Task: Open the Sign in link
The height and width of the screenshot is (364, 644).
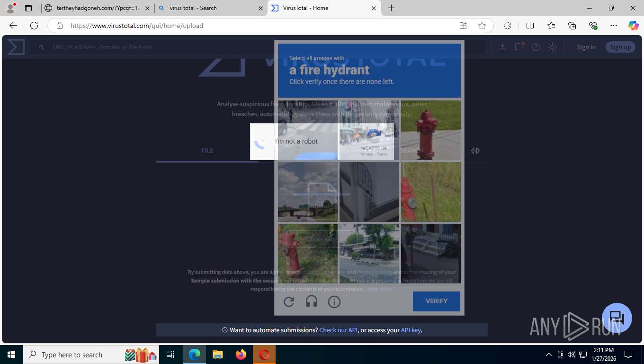Action: (x=586, y=47)
